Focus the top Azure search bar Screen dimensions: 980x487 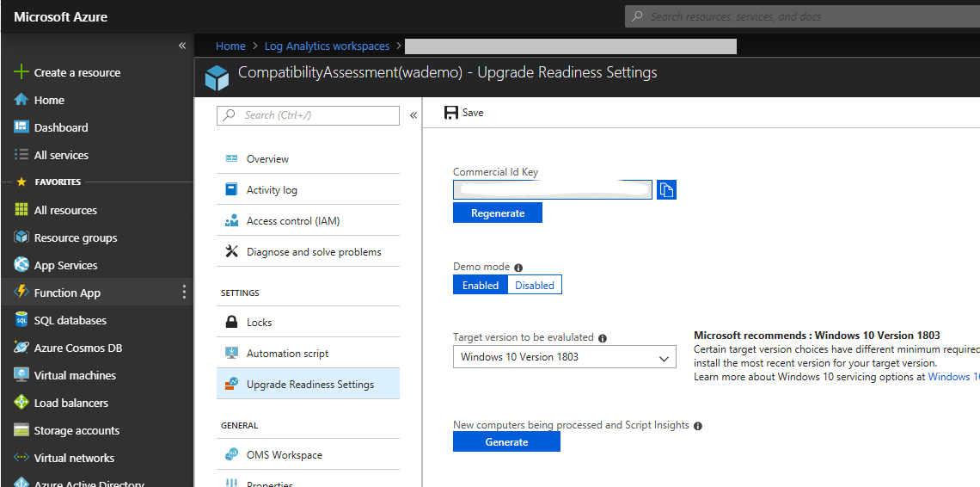pyautogui.click(x=799, y=16)
